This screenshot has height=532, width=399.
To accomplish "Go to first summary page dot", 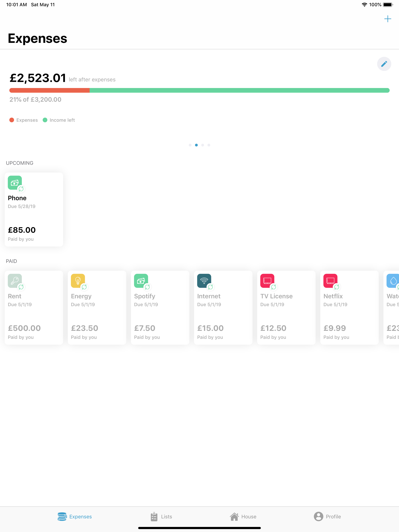I will 190,145.
